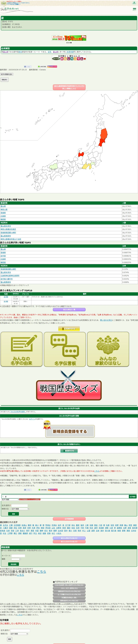Click the bottom 名字(漢字) input field

20,630
